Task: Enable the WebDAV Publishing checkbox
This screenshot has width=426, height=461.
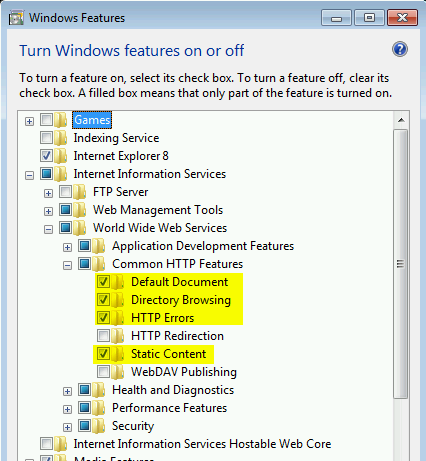Action: 103,371
